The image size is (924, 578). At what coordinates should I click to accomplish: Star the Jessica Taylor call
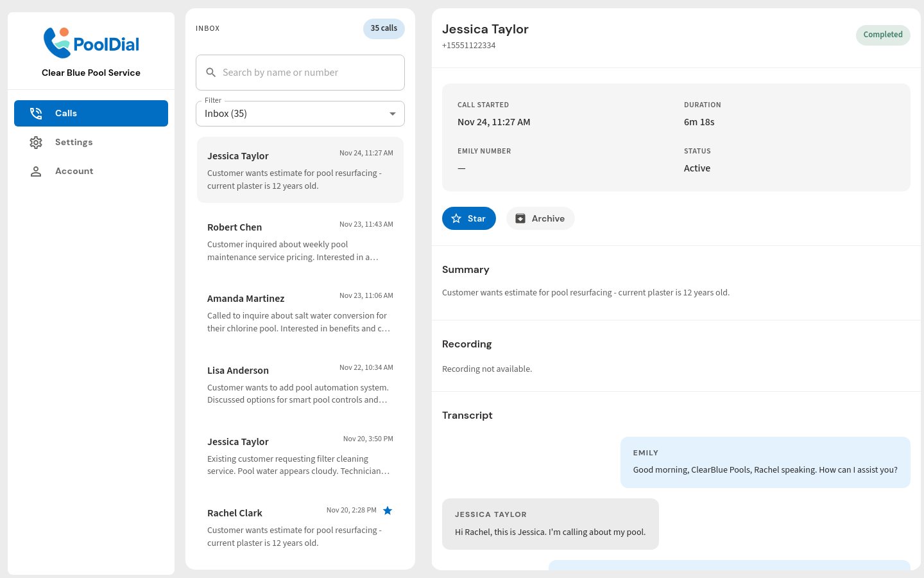point(469,218)
